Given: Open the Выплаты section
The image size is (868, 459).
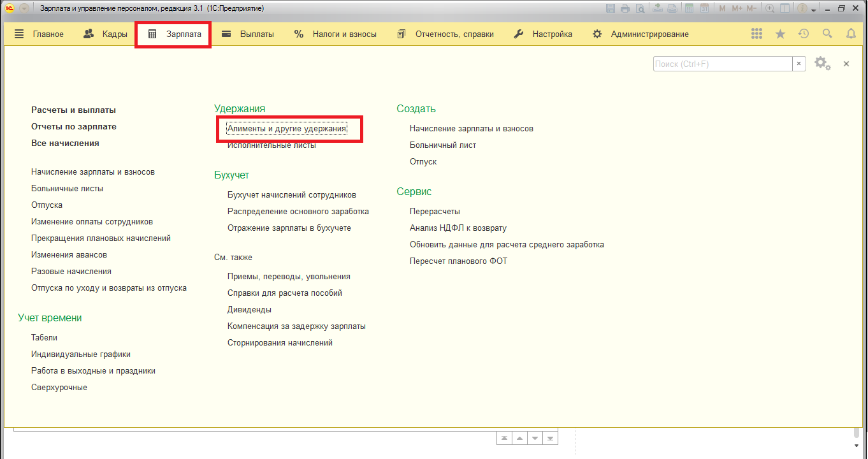Looking at the screenshot, I should click(247, 34).
